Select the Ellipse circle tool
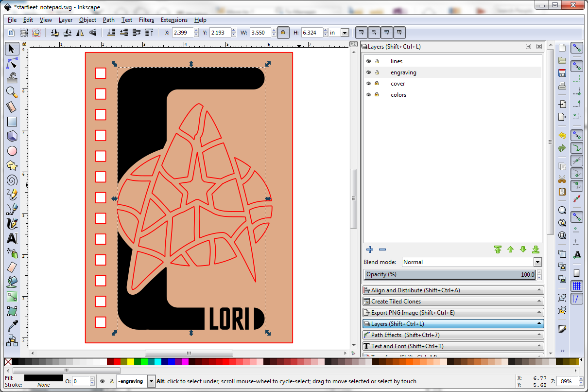588x392 pixels. click(12, 151)
